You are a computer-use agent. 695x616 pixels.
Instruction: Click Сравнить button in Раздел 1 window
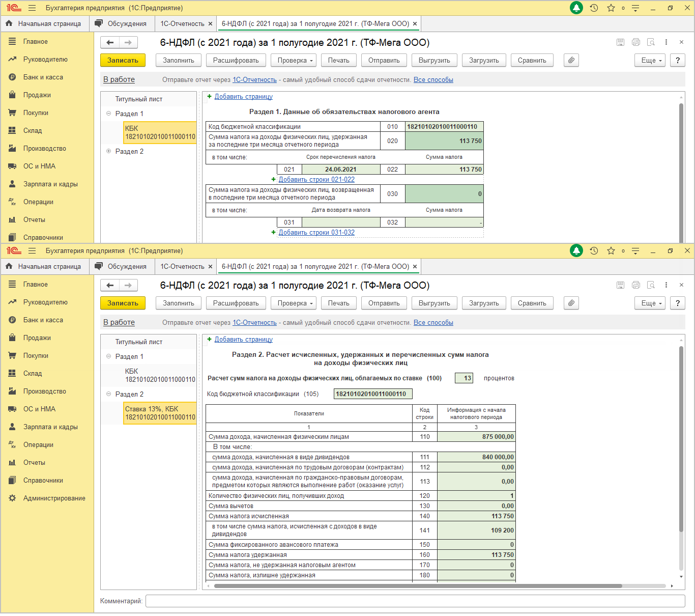click(532, 60)
